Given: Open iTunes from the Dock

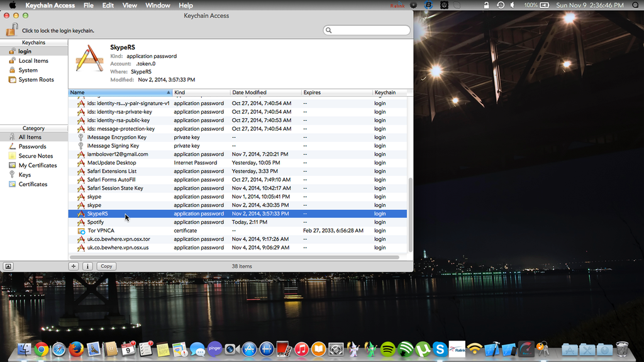Looking at the screenshot, I should pyautogui.click(x=301, y=349).
